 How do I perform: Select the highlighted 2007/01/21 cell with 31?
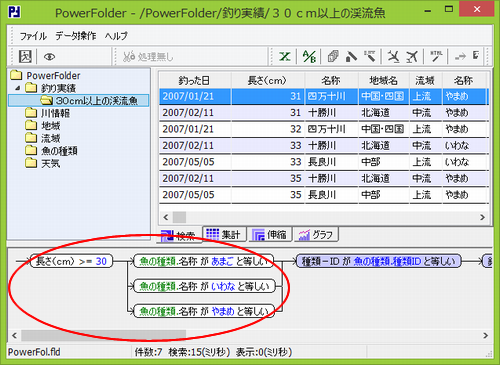pyautogui.click(x=195, y=96)
